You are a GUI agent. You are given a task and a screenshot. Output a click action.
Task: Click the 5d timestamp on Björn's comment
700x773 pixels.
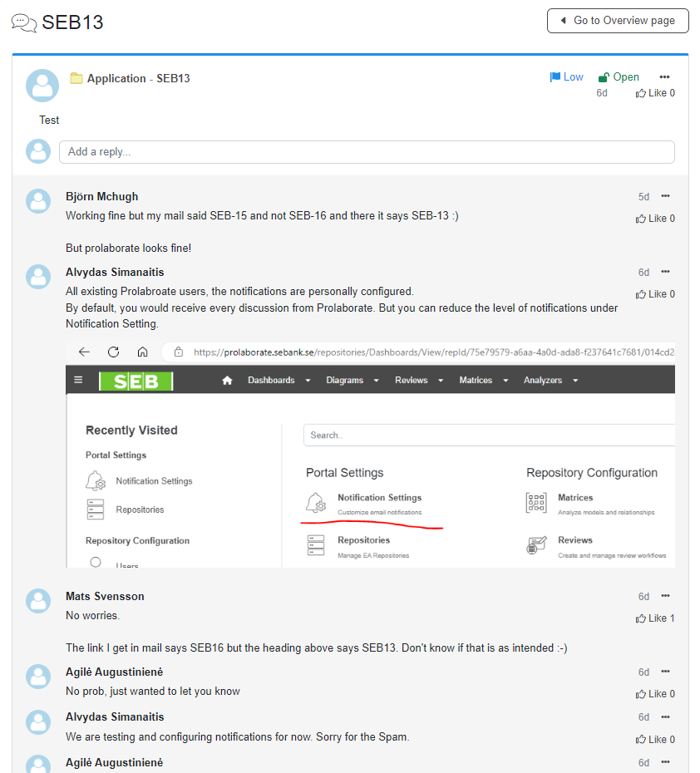(x=643, y=197)
